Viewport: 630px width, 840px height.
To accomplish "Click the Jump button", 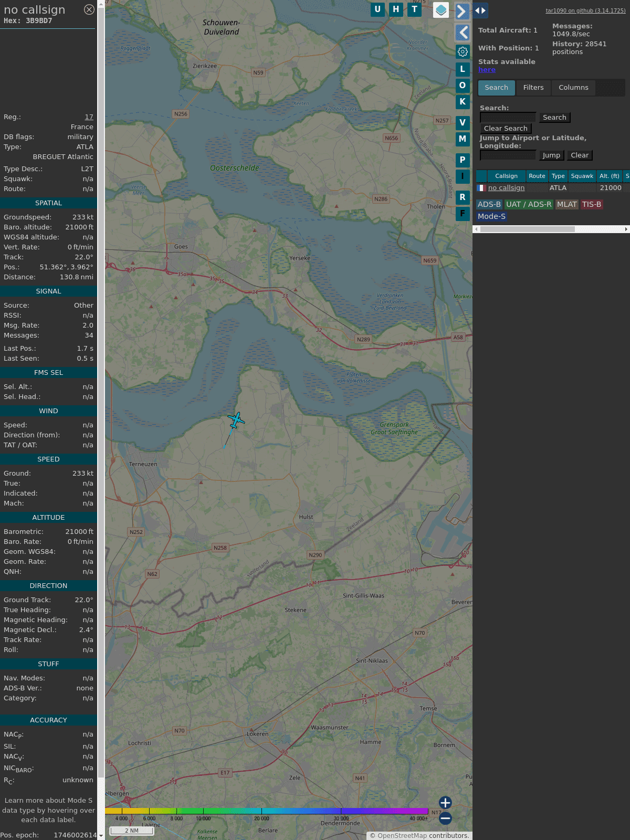I will click(551, 155).
